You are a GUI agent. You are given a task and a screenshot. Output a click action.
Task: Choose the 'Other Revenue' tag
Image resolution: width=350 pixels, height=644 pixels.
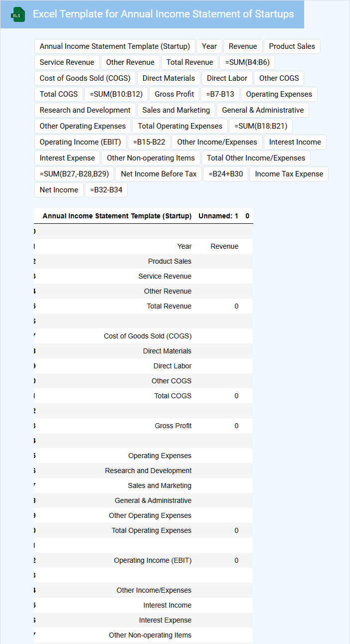click(130, 62)
